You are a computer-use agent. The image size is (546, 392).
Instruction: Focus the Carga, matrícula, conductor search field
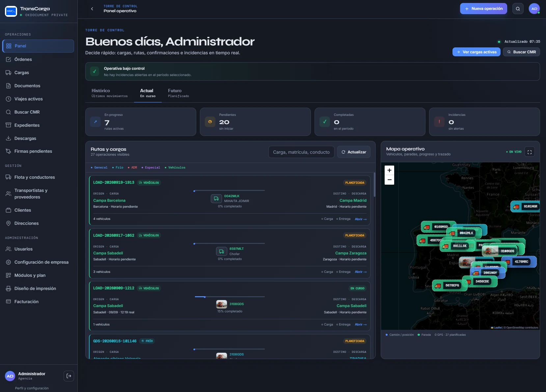tap(301, 152)
